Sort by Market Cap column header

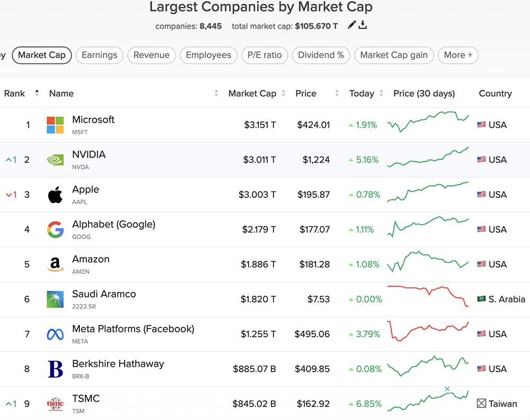click(252, 93)
